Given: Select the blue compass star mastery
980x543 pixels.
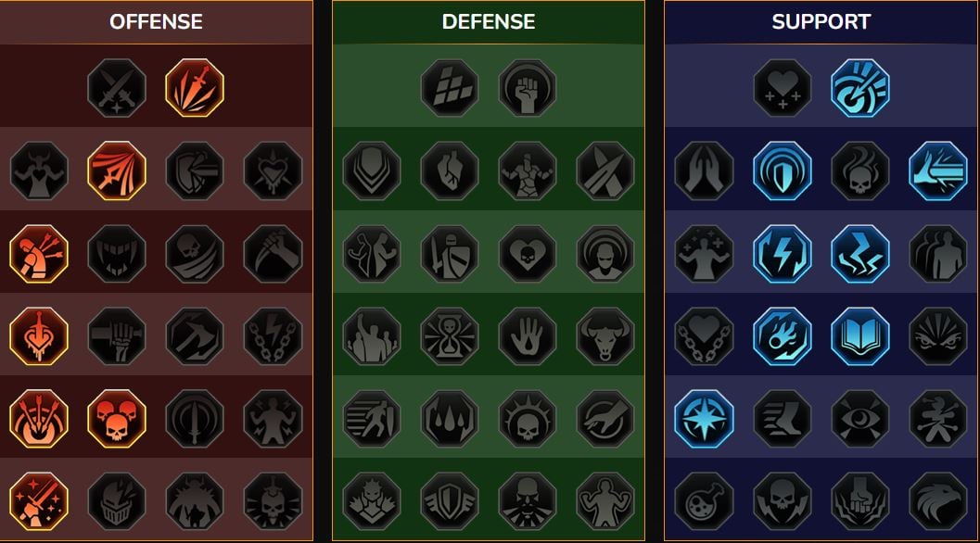Looking at the screenshot, I should click(x=705, y=419).
